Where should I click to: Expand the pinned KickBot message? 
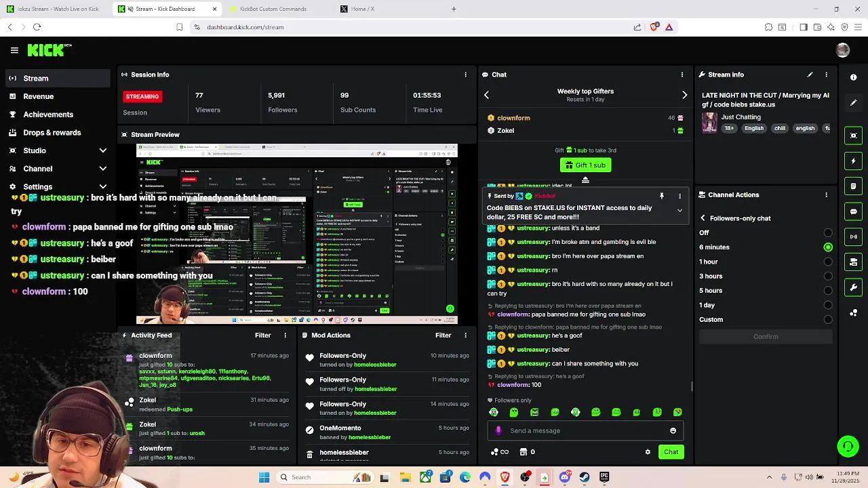(679, 211)
